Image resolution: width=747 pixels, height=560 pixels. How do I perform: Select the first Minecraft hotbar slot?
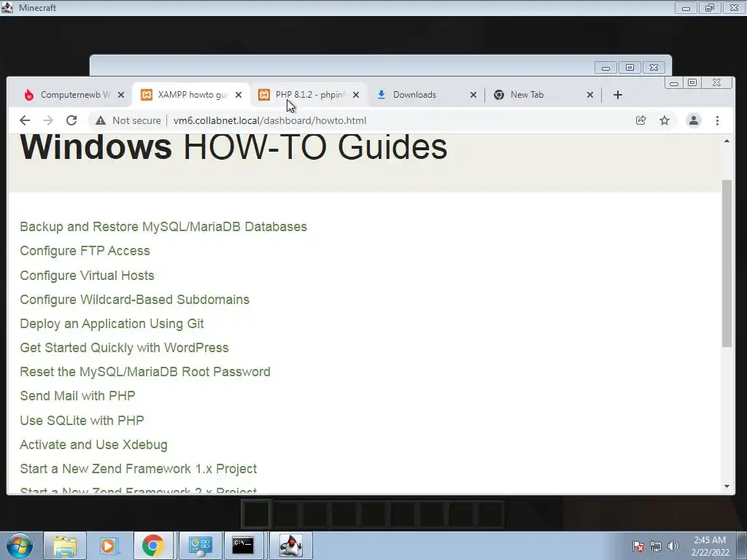tap(257, 514)
